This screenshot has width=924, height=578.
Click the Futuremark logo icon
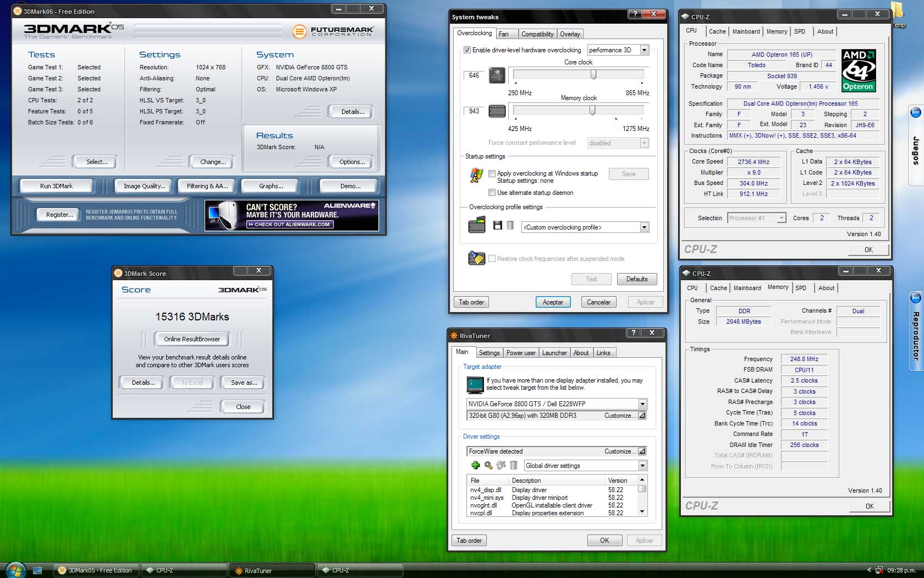pyautogui.click(x=299, y=31)
